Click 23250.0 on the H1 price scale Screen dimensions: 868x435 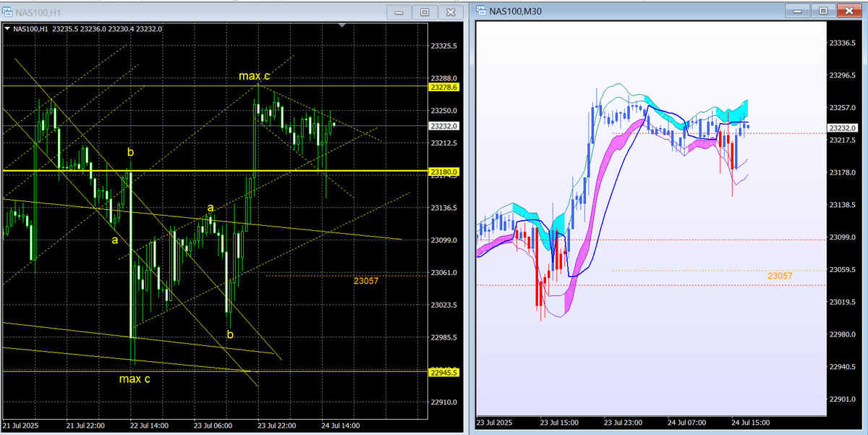pyautogui.click(x=444, y=111)
